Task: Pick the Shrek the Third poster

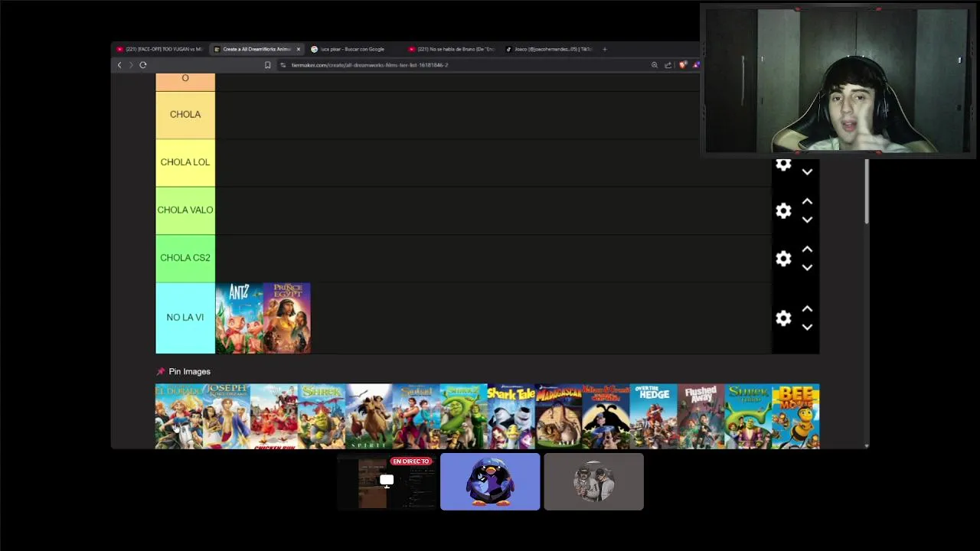Action: tap(748, 416)
